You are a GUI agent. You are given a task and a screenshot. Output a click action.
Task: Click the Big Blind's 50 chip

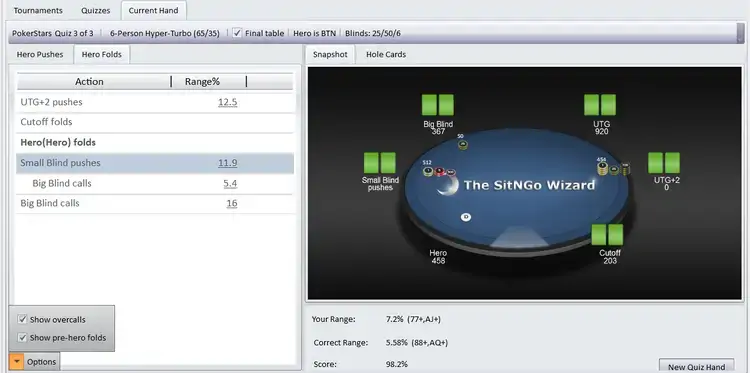(462, 145)
